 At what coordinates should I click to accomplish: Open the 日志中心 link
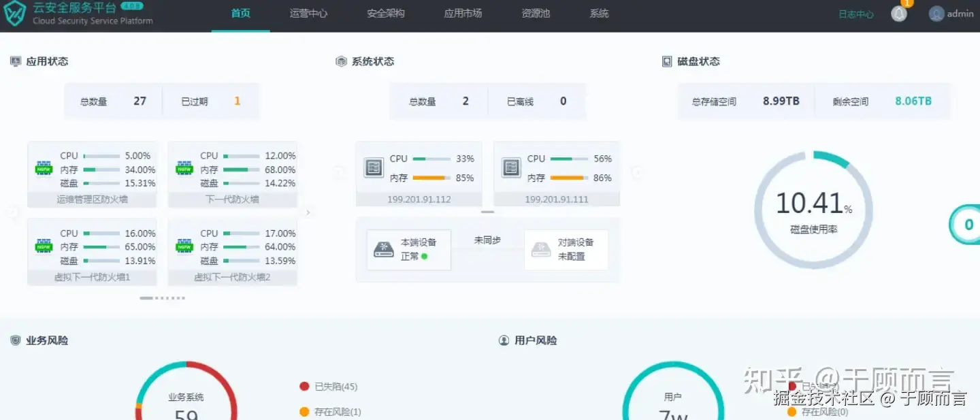coord(855,14)
